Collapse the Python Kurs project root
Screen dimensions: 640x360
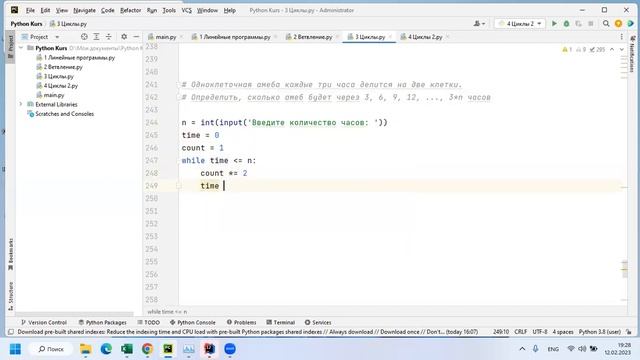21,48
